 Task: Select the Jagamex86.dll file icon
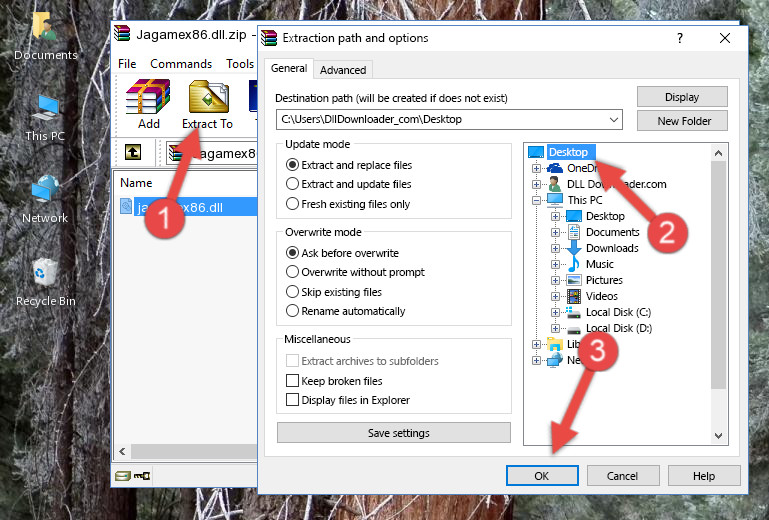coord(126,207)
